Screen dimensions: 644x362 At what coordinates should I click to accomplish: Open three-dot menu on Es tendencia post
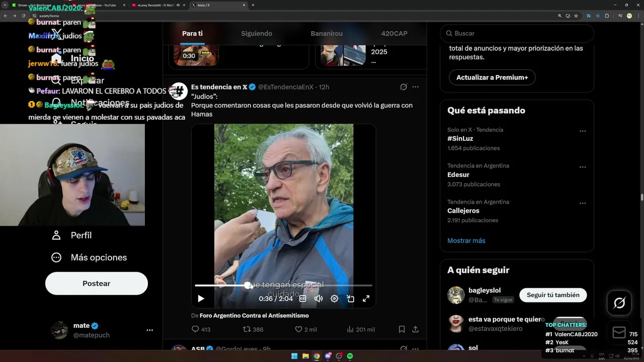[416, 87]
